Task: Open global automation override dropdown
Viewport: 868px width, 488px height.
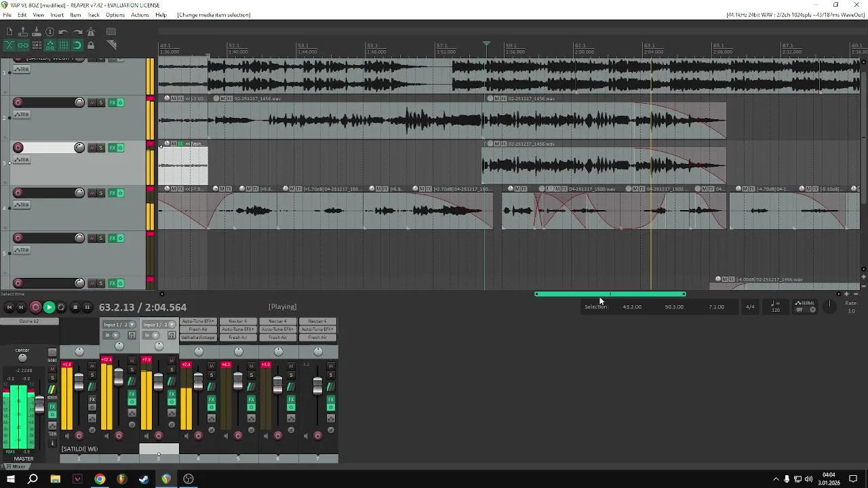Action: pos(806,307)
